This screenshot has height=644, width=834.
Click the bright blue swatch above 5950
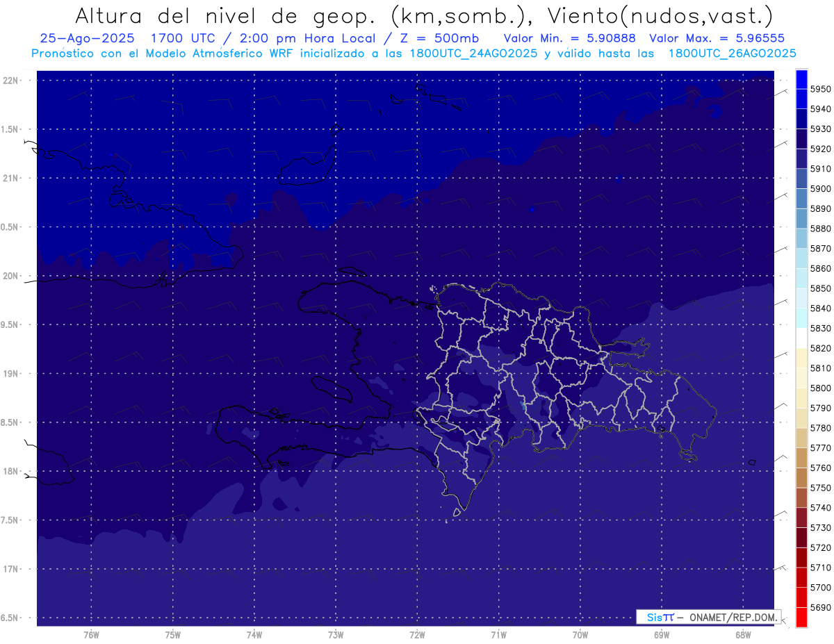pyautogui.click(x=801, y=79)
